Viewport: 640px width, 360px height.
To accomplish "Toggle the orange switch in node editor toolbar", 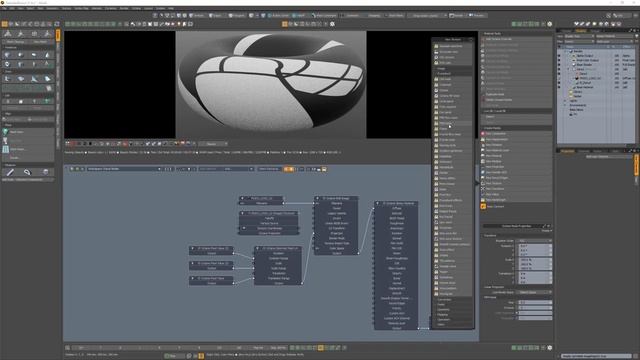I will pos(288,169).
